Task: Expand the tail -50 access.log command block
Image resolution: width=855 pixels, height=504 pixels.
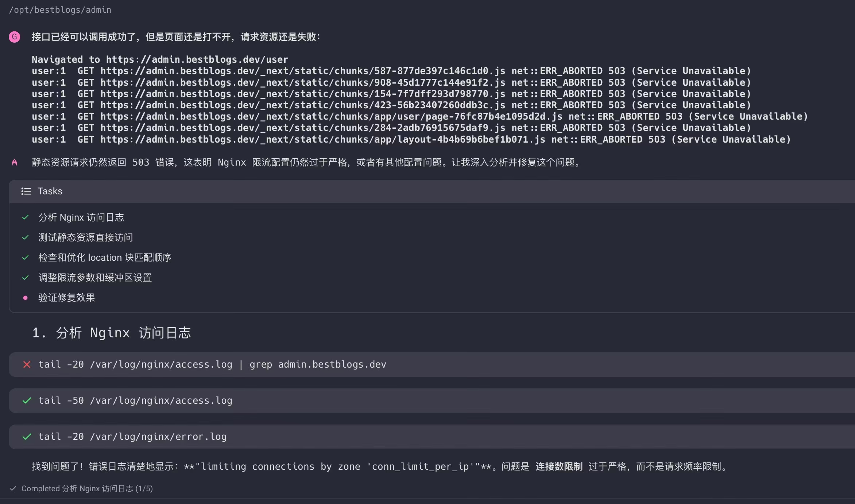Action: (x=135, y=400)
